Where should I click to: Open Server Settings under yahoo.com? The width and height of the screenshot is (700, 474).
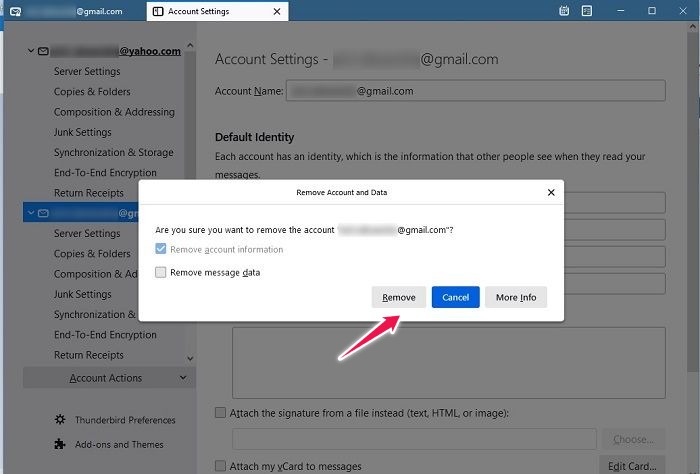click(x=87, y=71)
